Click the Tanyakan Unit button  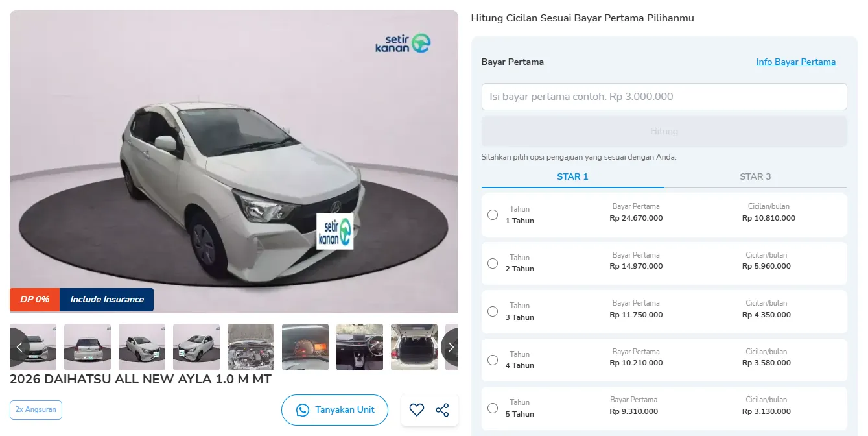point(334,410)
